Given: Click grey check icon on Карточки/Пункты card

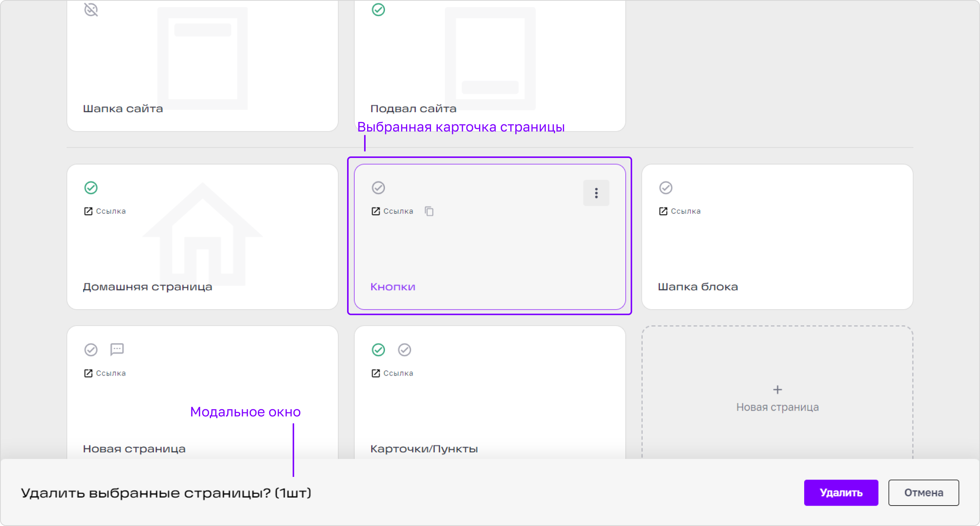Looking at the screenshot, I should (x=405, y=350).
